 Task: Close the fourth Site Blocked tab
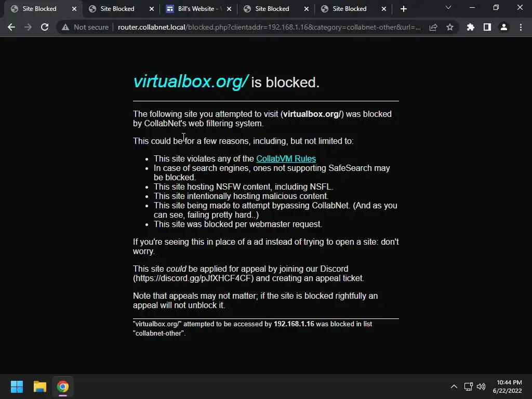tap(307, 9)
